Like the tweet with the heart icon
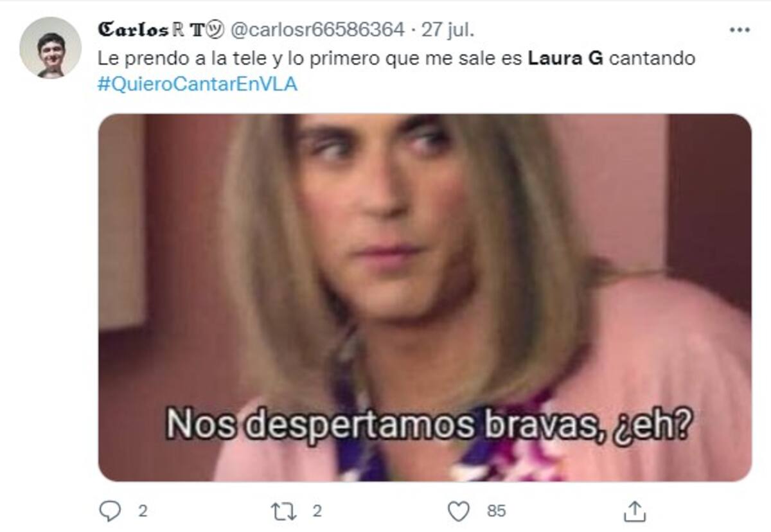771x532 pixels. (459, 511)
